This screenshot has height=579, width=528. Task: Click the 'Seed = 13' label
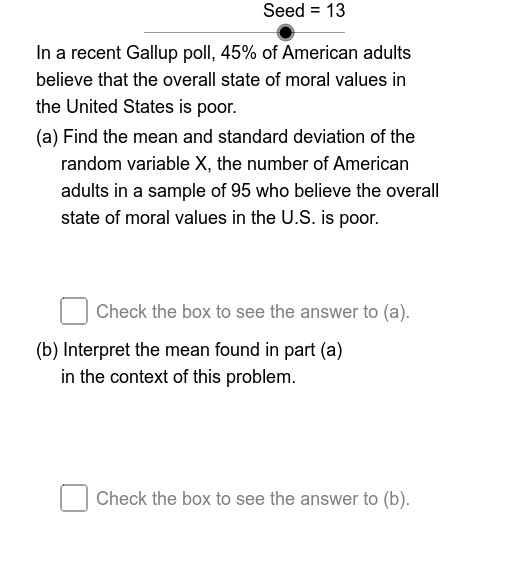(304, 10)
